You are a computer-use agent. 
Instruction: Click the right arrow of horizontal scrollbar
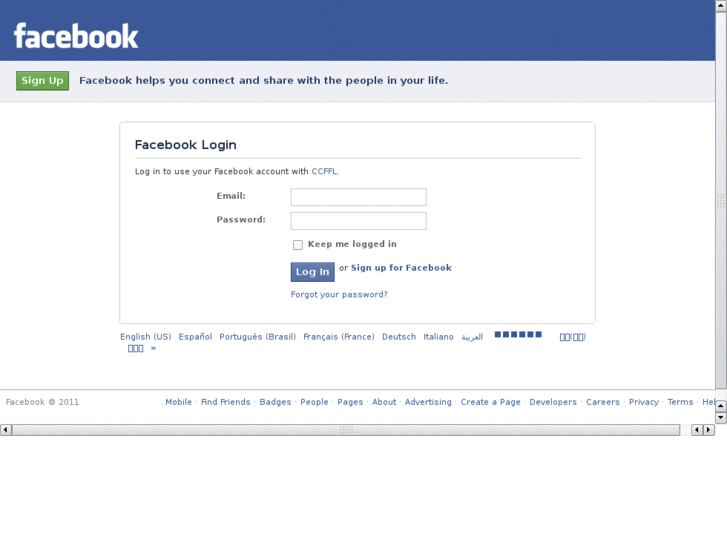[708, 430]
